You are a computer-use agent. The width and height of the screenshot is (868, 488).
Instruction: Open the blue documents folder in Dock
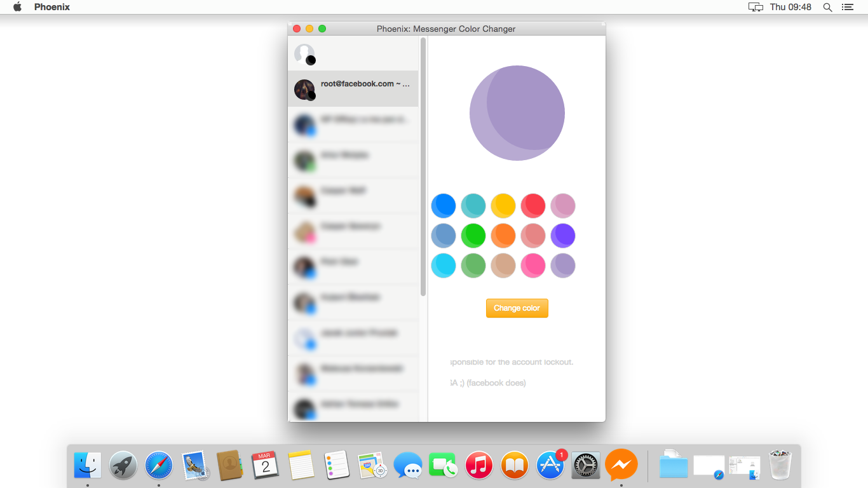pos(674,465)
